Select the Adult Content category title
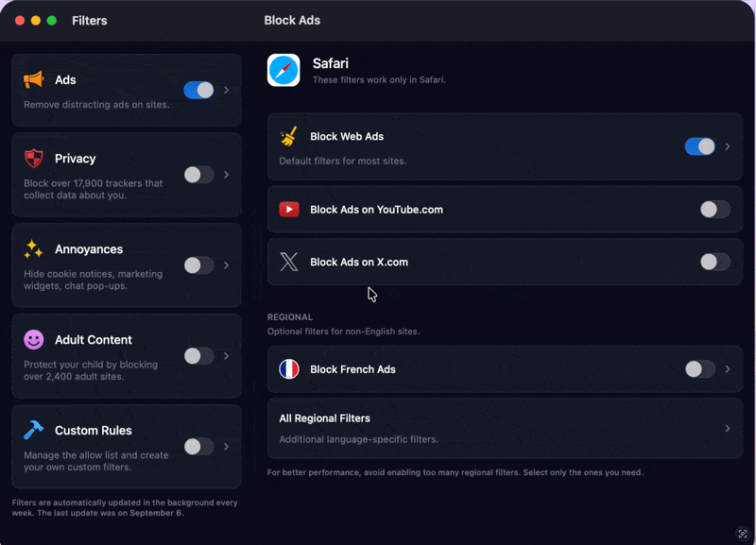The height and width of the screenshot is (545, 756). tap(93, 340)
